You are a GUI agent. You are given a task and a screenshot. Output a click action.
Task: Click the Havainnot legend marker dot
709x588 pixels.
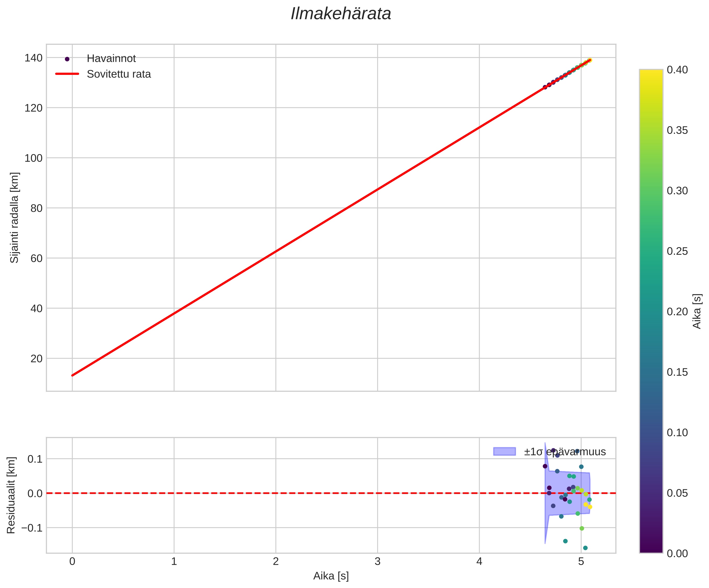click(x=67, y=59)
